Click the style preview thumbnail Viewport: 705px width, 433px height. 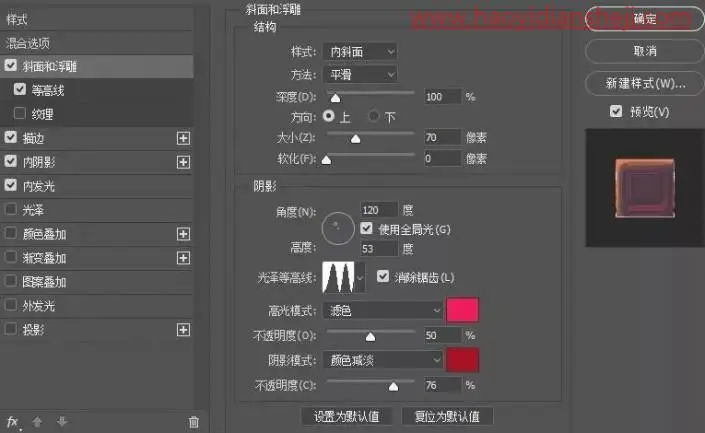point(645,188)
